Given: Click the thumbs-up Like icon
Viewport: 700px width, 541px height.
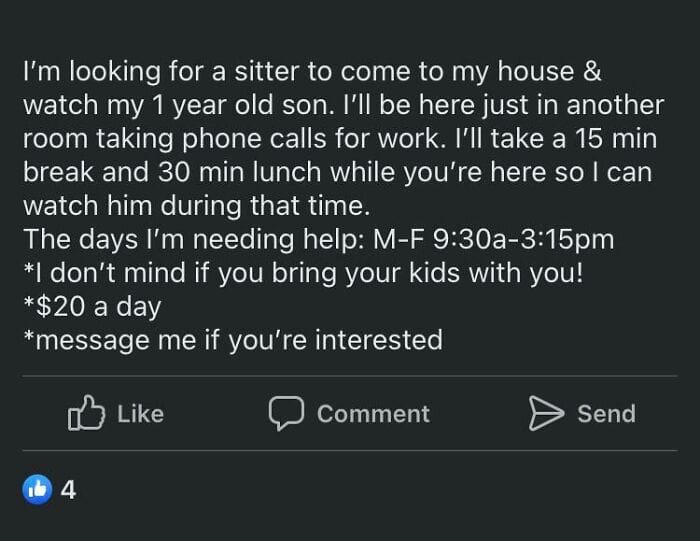Looking at the screenshot, I should pyautogui.click(x=87, y=413).
